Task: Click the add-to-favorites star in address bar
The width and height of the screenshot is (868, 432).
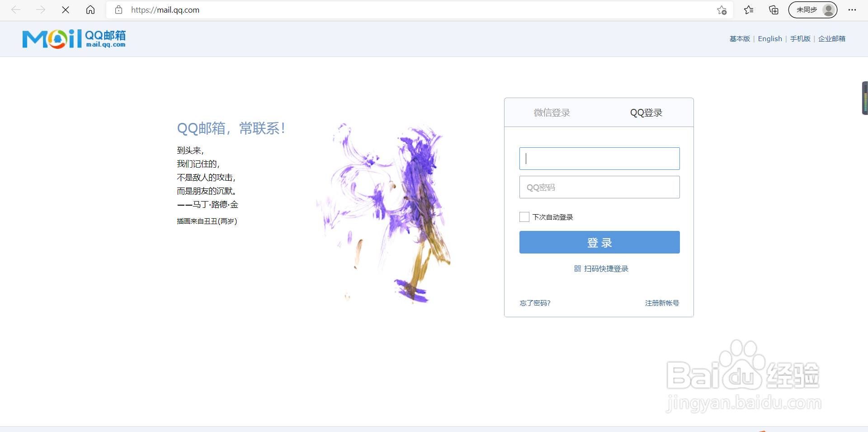Action: (721, 9)
